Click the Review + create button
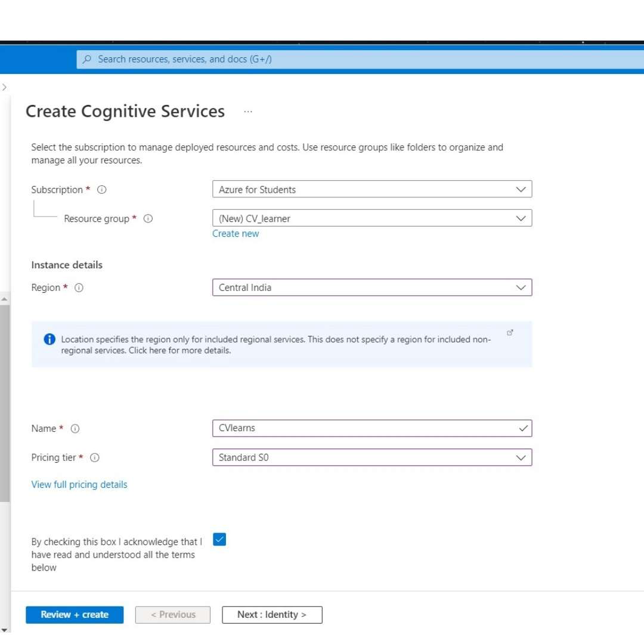 pyautogui.click(x=75, y=615)
